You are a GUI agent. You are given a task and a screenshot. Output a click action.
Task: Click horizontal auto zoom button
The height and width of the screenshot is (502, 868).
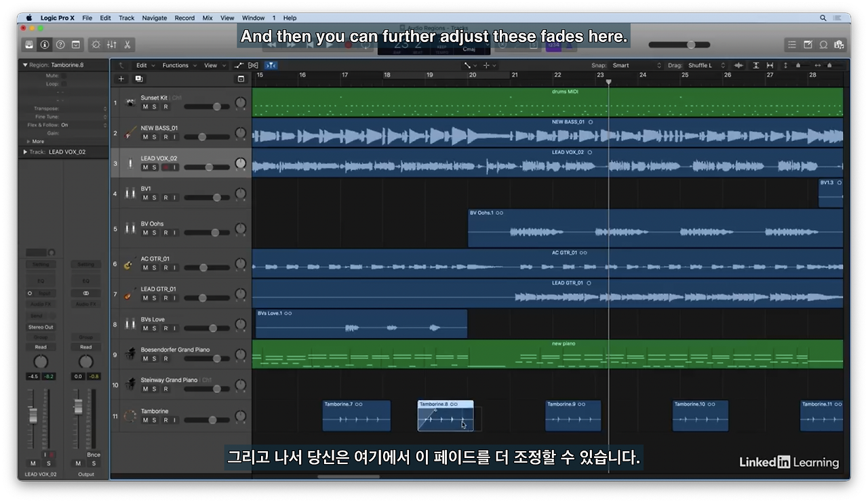tap(770, 66)
